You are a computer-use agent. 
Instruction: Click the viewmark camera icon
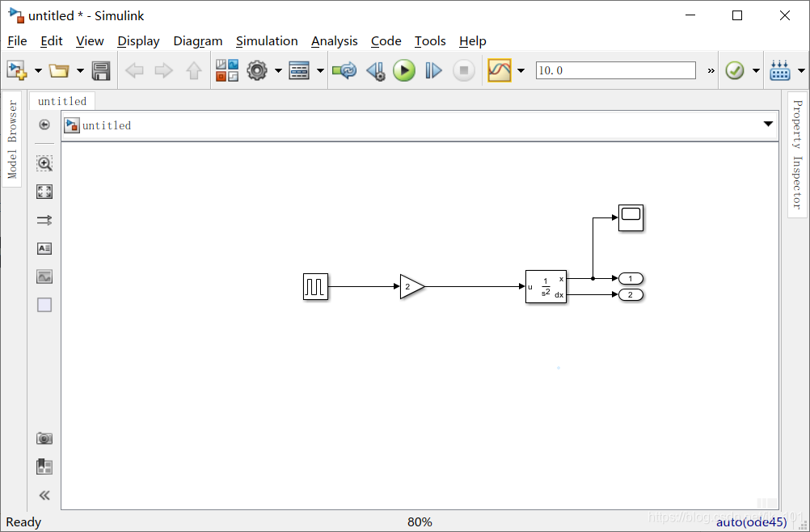point(44,437)
